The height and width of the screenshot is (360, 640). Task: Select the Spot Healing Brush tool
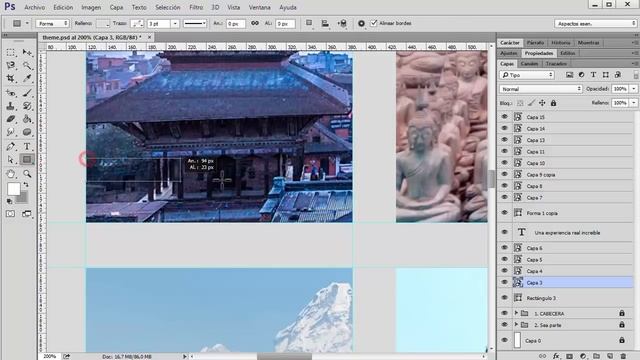11,93
